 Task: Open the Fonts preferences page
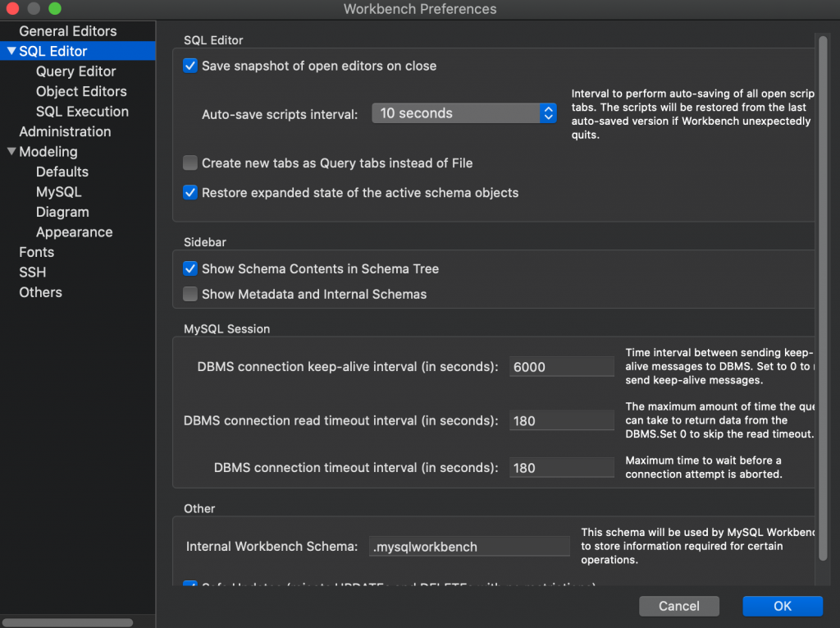coord(36,252)
